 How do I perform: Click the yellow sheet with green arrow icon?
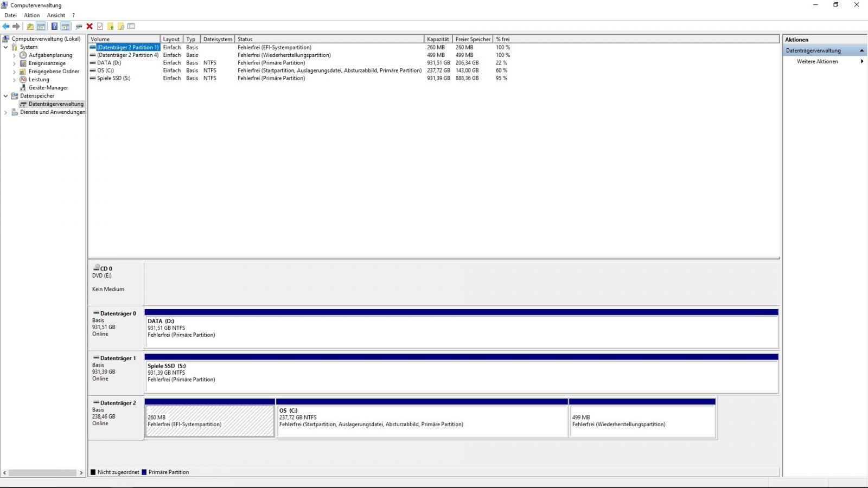pos(110,26)
